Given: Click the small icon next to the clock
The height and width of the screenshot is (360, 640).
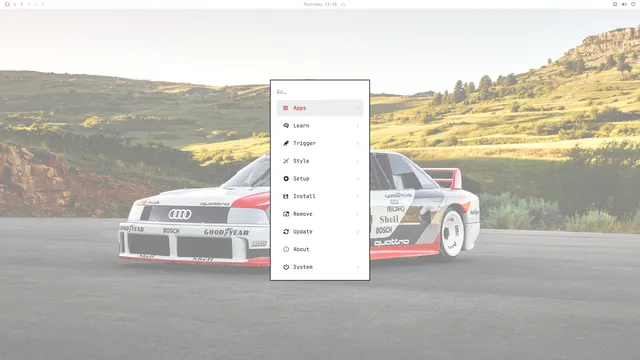Looking at the screenshot, I should click(343, 4).
